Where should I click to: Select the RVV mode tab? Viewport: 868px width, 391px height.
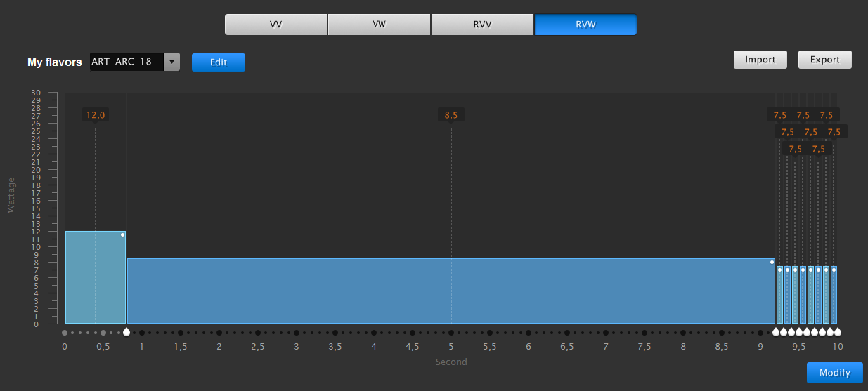[482, 24]
